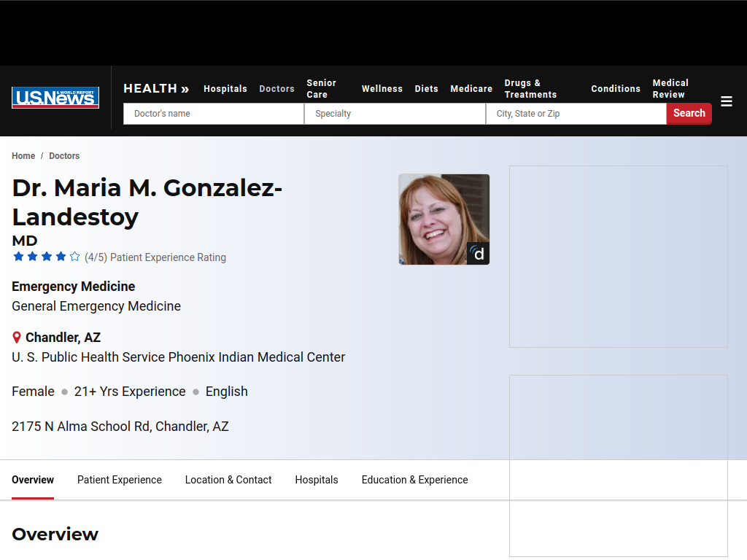
Task: Focus the Doctor's name search field
Action: (214, 114)
